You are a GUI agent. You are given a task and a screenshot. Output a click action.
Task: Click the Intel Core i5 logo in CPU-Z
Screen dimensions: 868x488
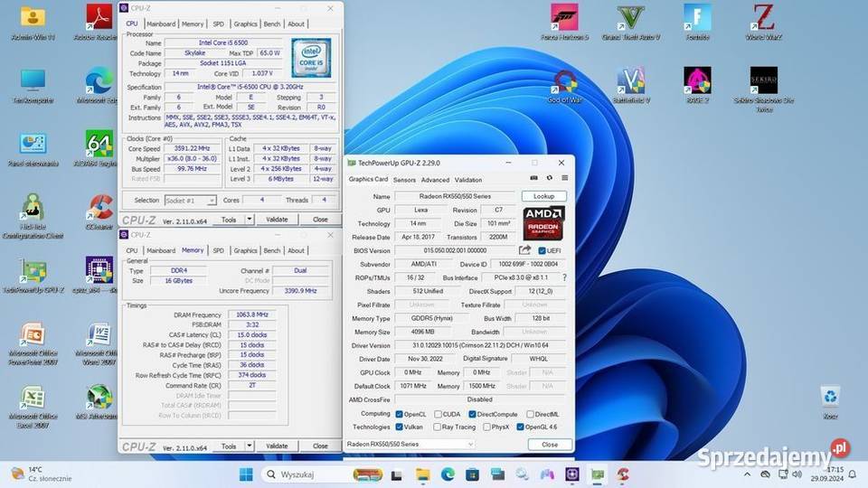click(311, 58)
